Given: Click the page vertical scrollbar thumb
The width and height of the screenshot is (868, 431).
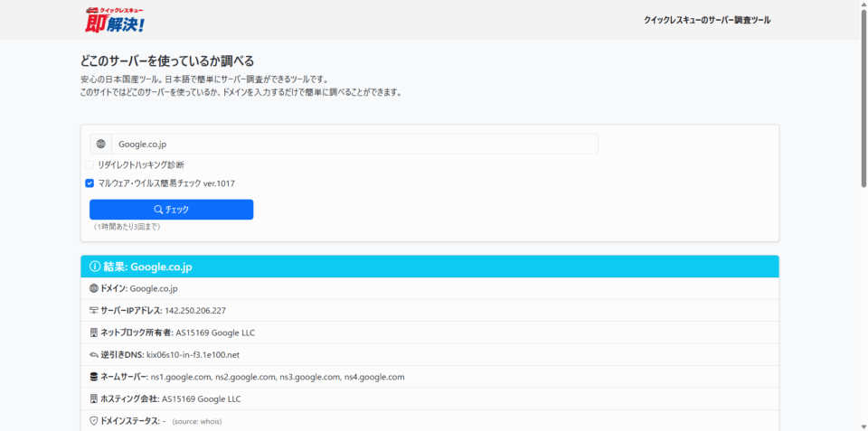Looking at the screenshot, I should [863, 98].
